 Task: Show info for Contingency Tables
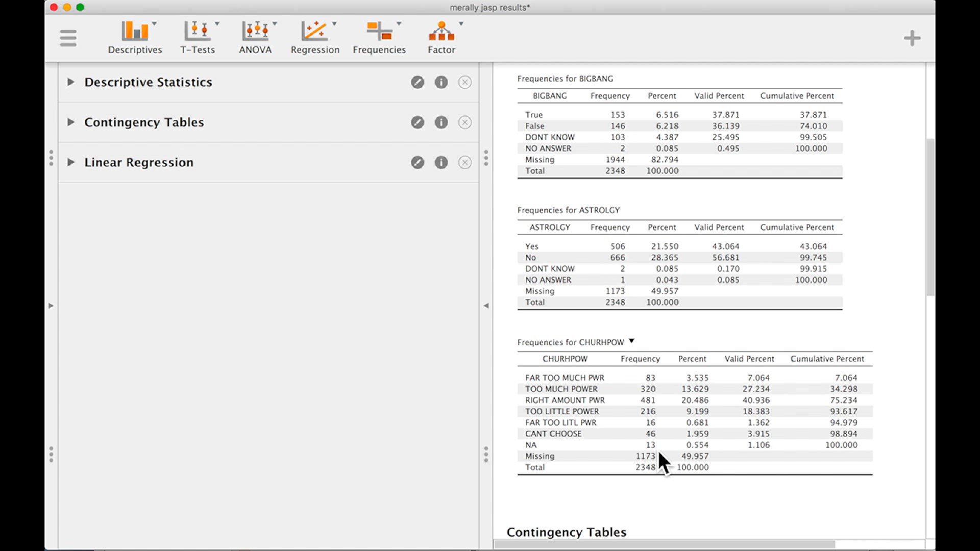pos(441,122)
